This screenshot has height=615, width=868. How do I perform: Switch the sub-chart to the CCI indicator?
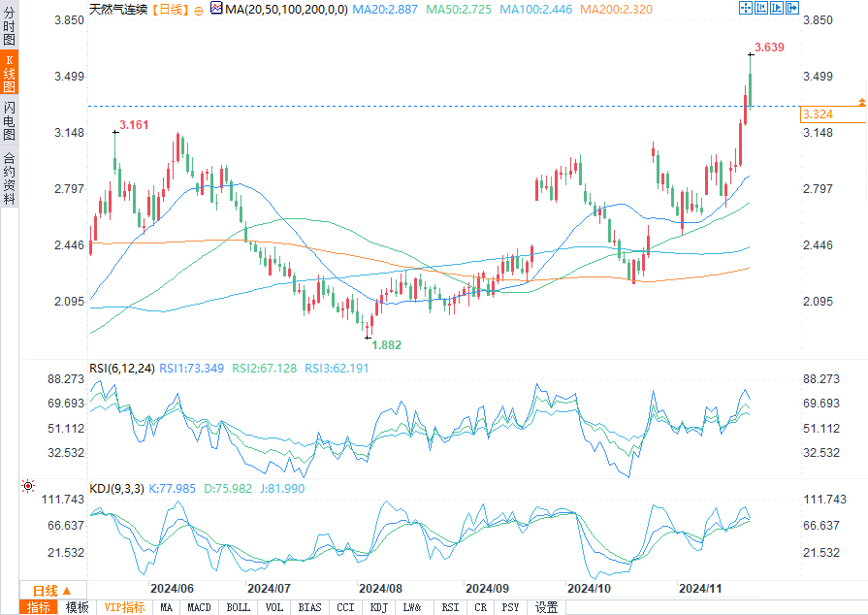[x=344, y=607]
